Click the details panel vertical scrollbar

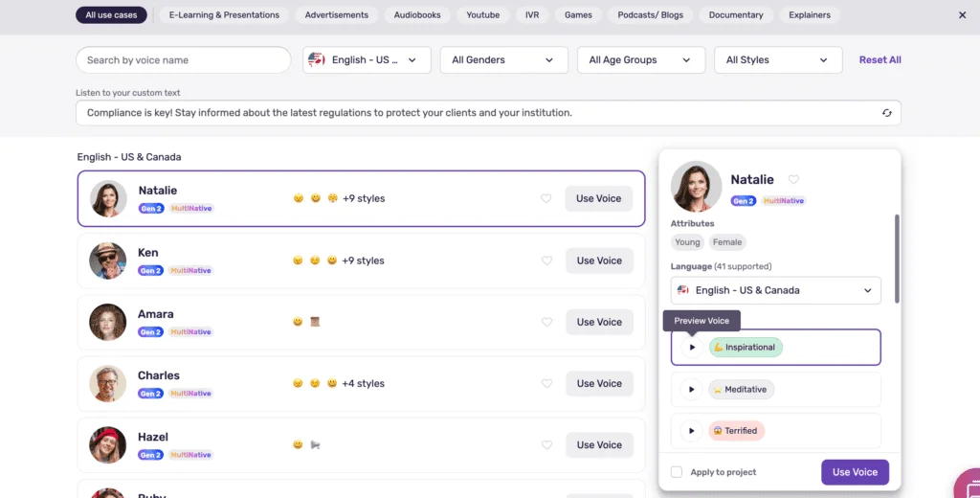pos(898,259)
